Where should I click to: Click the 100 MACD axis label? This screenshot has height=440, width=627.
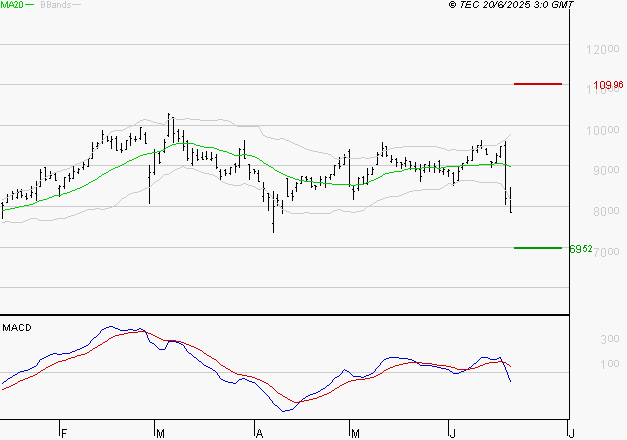(x=609, y=364)
